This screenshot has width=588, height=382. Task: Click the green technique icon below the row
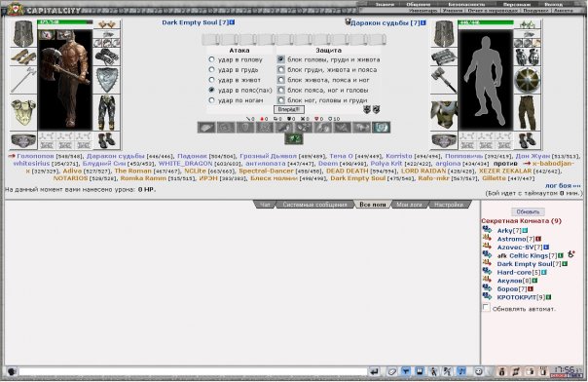tap(294, 138)
